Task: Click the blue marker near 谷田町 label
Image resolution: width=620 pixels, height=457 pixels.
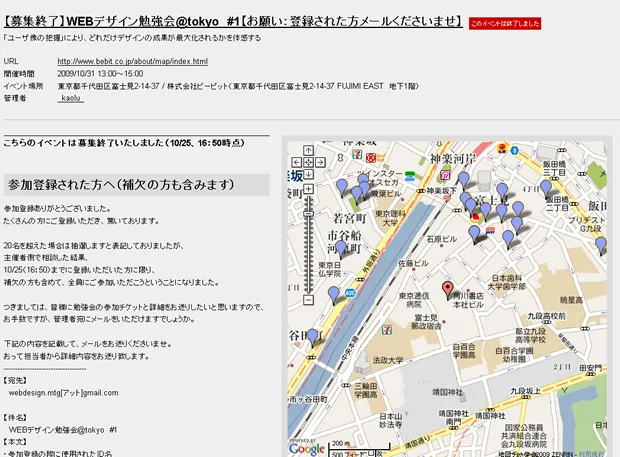Action: [x=312, y=336]
